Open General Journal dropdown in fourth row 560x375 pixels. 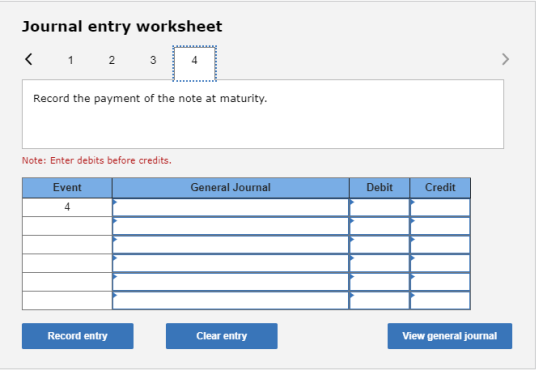click(x=230, y=263)
